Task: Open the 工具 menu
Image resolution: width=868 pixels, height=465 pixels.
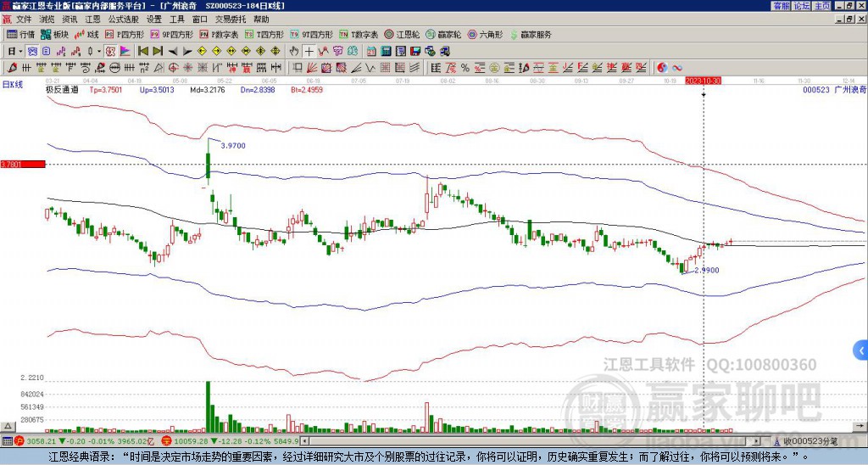Action: pyautogui.click(x=176, y=20)
